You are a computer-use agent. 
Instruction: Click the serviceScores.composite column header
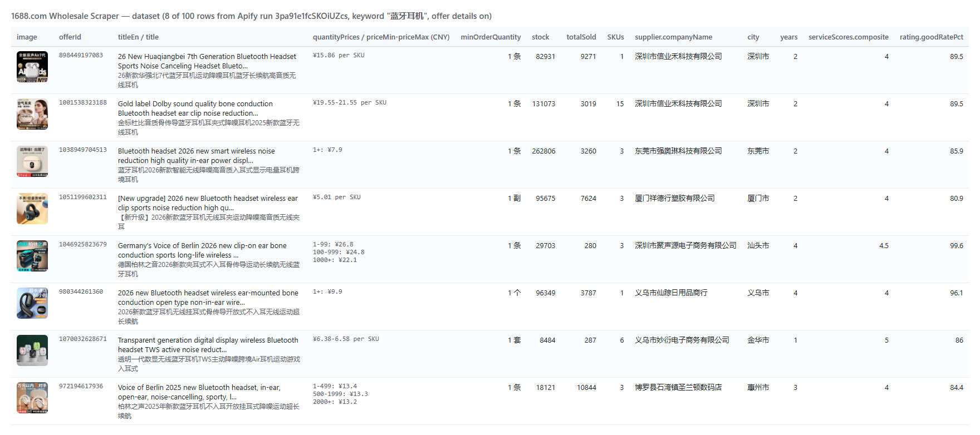[848, 37]
